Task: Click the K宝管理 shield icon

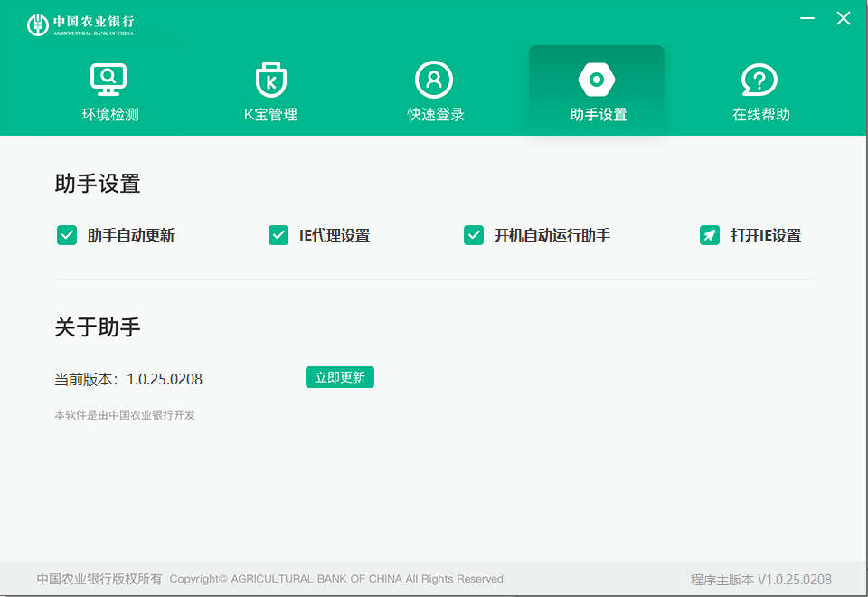Action: (x=270, y=80)
